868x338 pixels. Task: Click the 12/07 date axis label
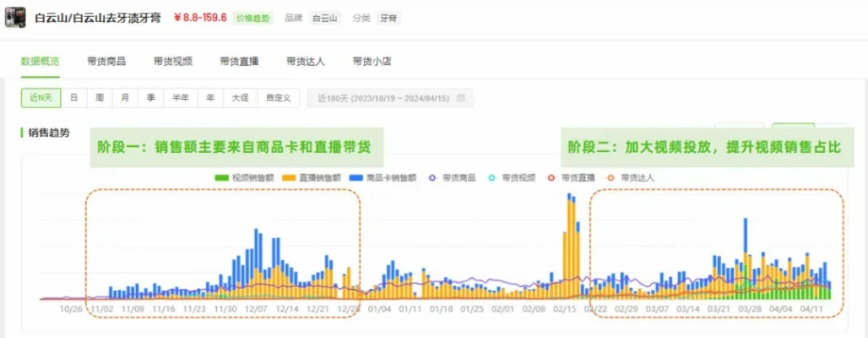click(x=256, y=309)
